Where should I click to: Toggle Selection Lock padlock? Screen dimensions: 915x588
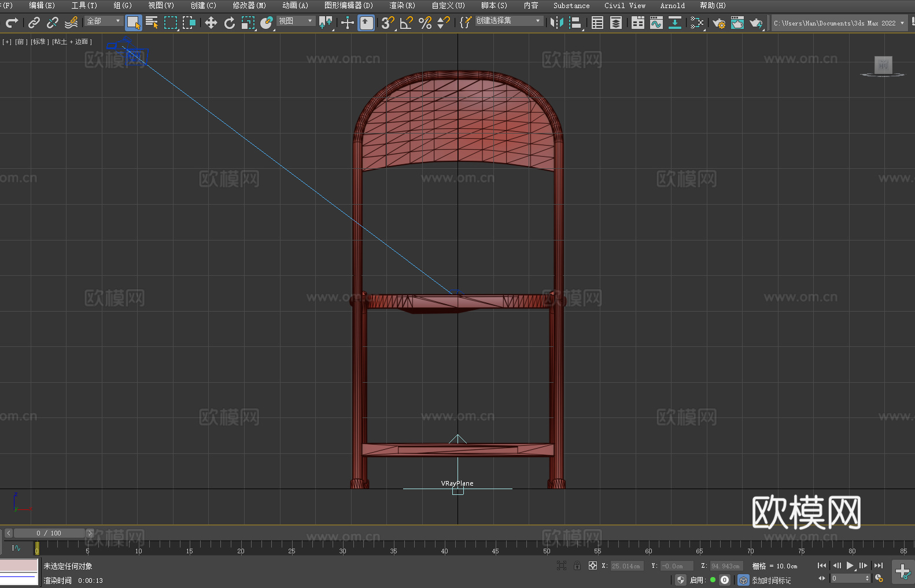[577, 565]
